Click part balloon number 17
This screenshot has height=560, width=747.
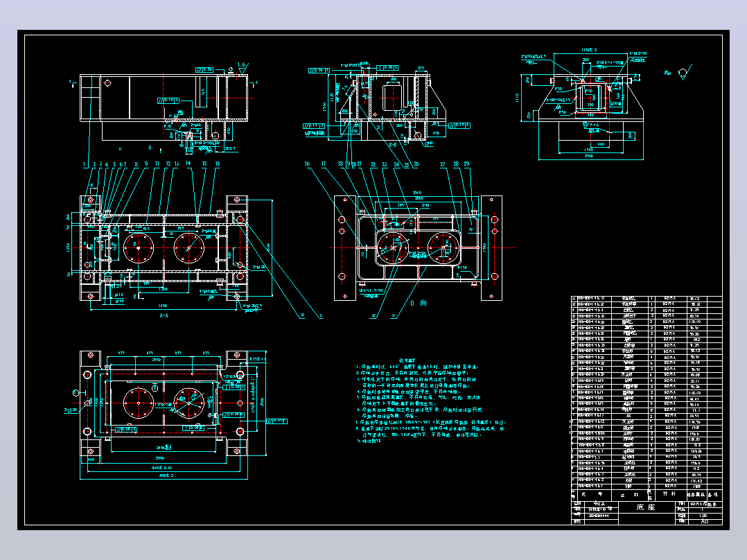click(x=324, y=164)
